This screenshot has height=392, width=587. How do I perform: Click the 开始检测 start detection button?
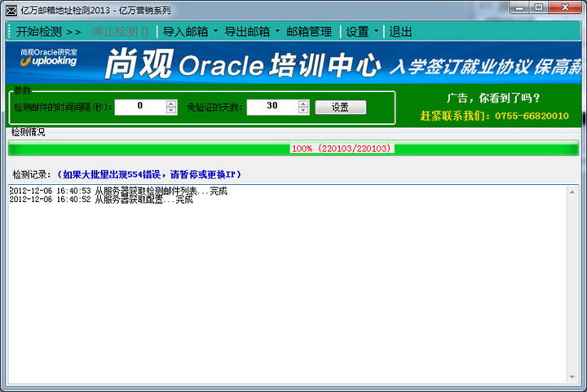point(48,32)
